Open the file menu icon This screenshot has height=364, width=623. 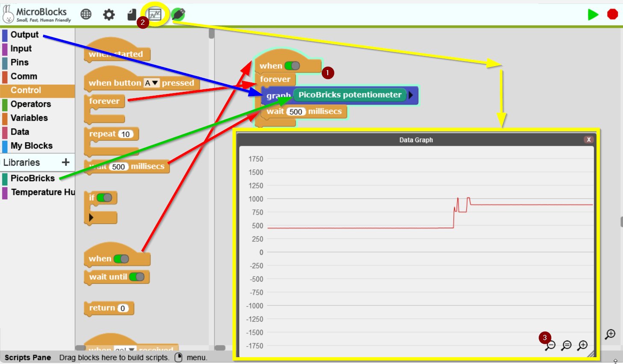click(132, 15)
